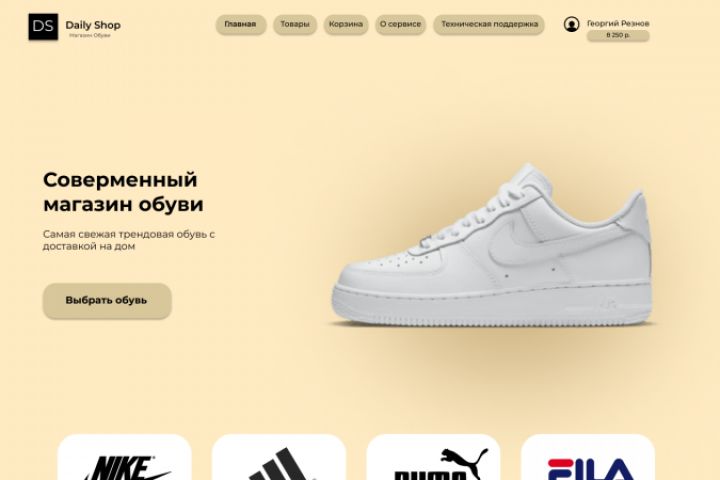Select the Adidas brand logo card
Image resolution: width=720 pixels, height=480 pixels.
point(279,457)
